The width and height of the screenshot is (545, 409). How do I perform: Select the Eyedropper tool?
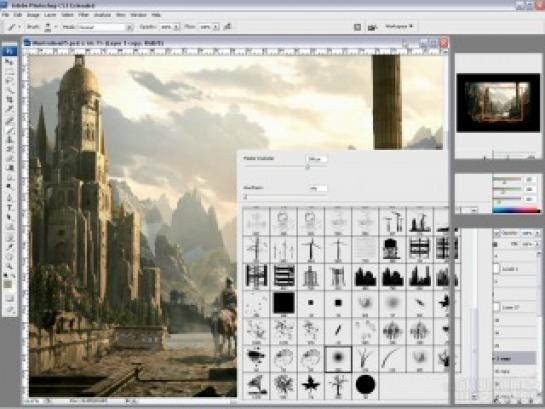[x=9, y=247]
